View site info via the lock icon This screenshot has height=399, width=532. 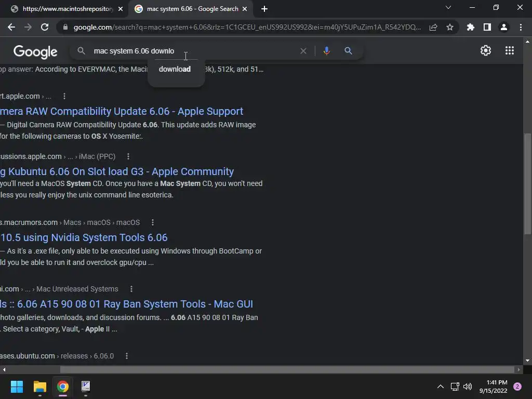[x=65, y=27]
